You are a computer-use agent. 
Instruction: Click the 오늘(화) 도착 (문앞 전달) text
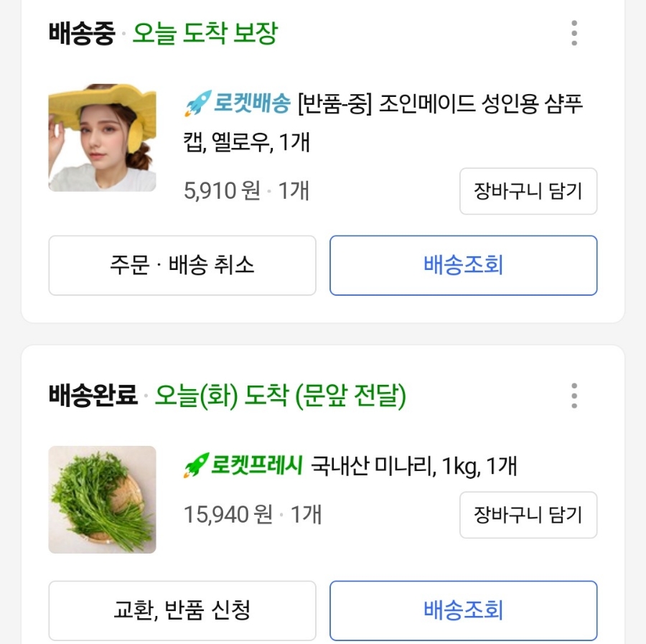[x=281, y=396]
